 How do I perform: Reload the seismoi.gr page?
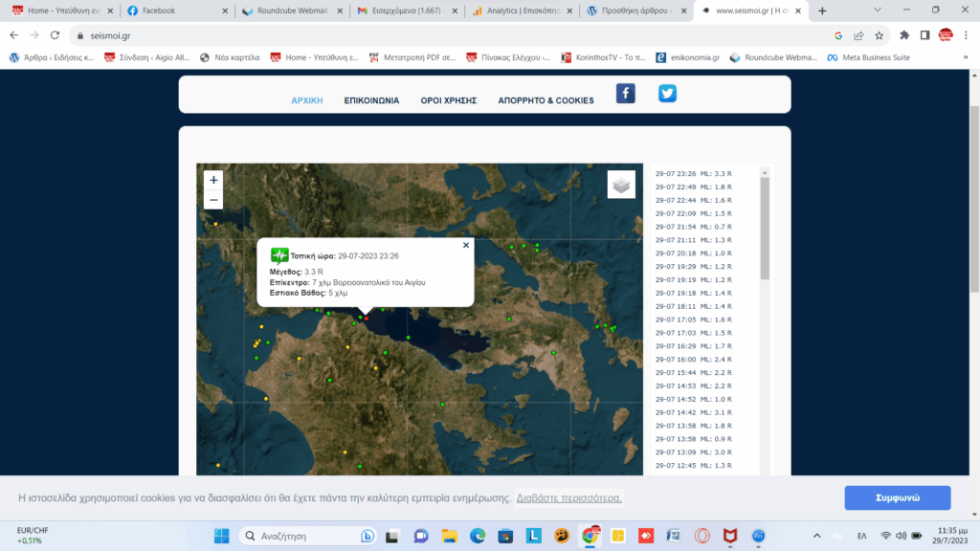(x=56, y=35)
